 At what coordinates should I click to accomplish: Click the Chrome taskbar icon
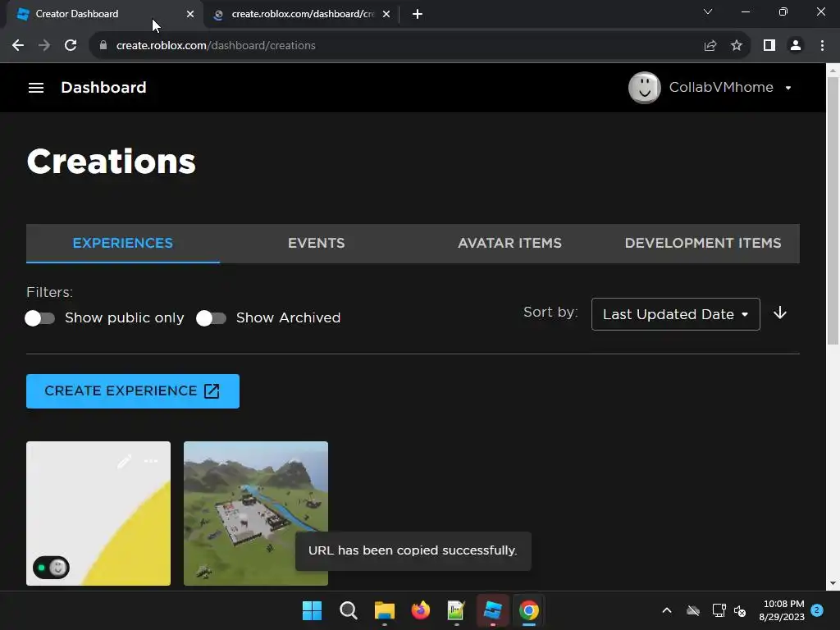(x=529, y=610)
